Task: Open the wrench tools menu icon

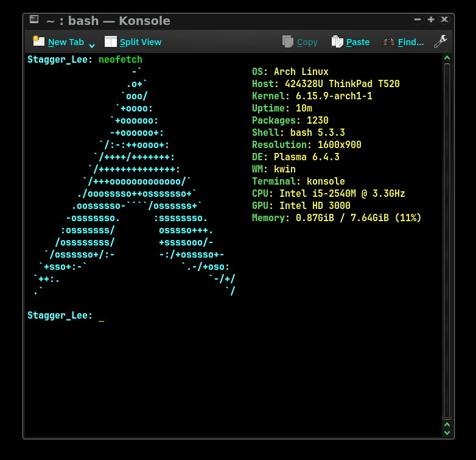Action: click(x=440, y=41)
